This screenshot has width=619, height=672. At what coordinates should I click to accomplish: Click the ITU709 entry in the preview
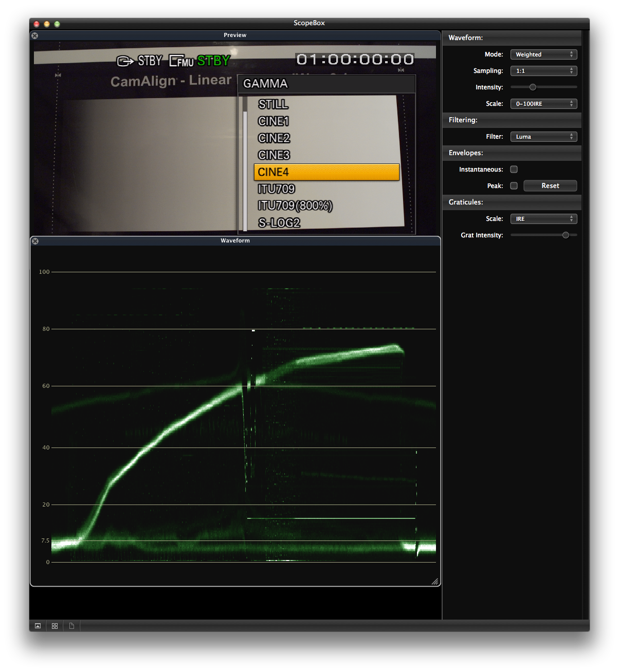276,189
